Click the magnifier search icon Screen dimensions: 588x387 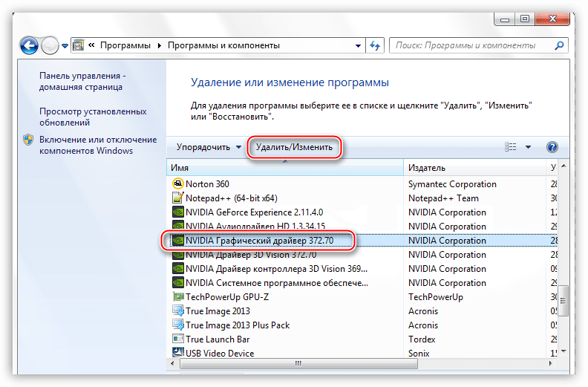[x=559, y=45]
